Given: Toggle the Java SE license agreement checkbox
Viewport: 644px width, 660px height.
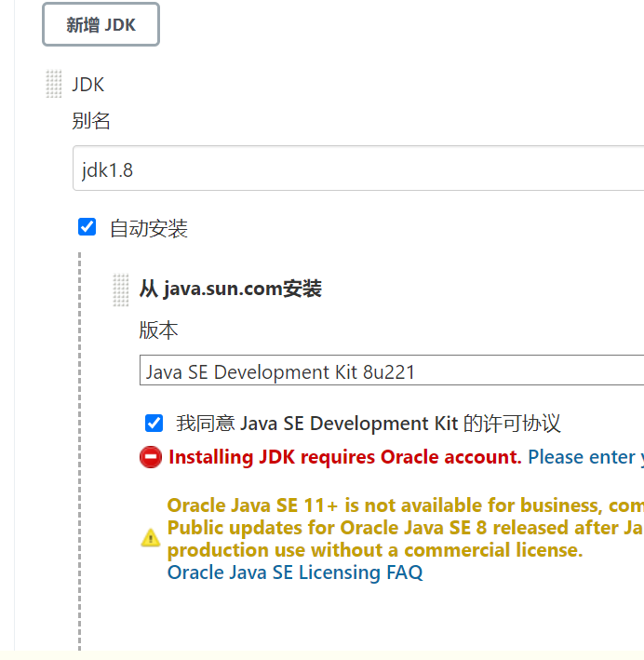Looking at the screenshot, I should click(x=154, y=423).
